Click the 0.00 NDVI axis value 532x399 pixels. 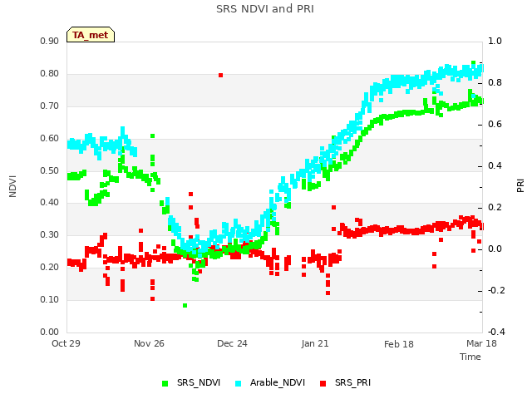[50, 332]
